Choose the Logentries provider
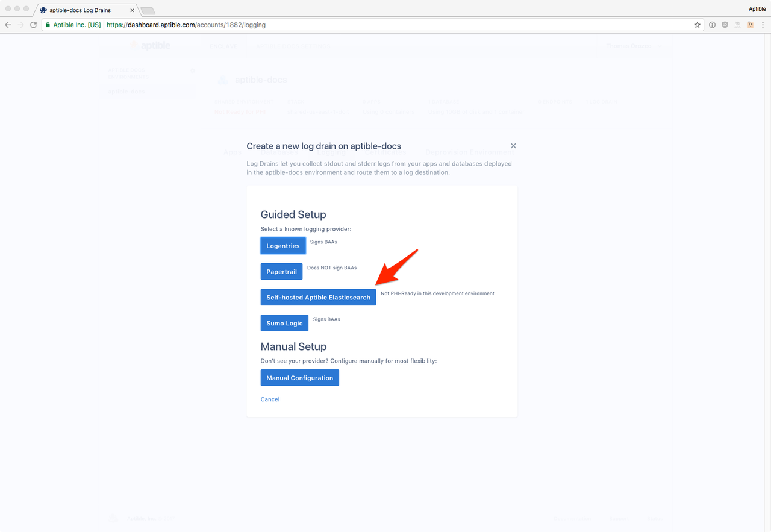The width and height of the screenshot is (771, 532). 283,246
